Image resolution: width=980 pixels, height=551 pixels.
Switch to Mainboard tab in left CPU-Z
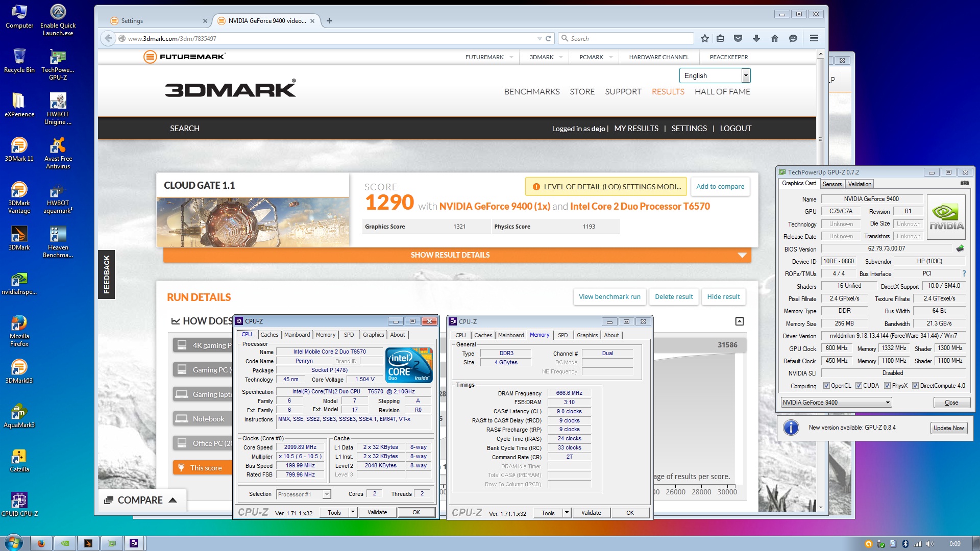tap(297, 335)
